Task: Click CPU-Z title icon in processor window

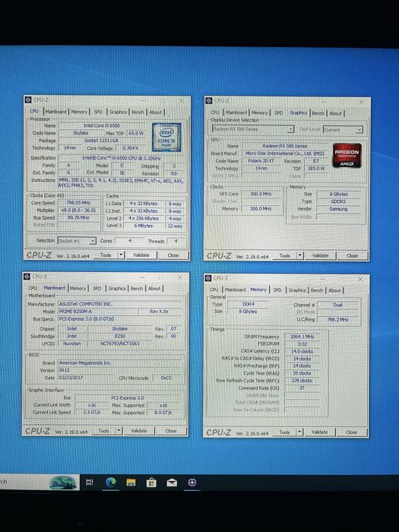Action: [28, 100]
